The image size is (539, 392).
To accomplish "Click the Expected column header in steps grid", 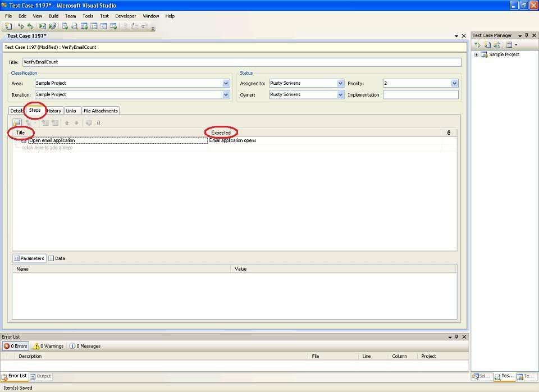I will [324, 133].
